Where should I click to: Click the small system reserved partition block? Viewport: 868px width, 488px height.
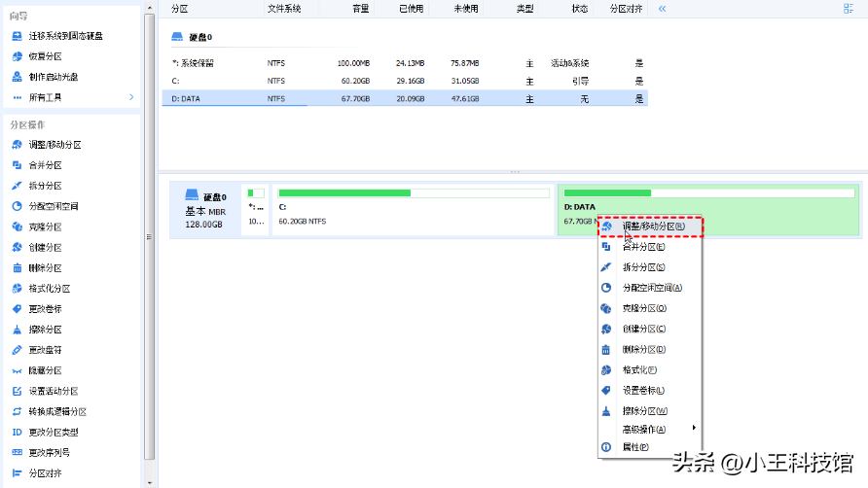click(x=255, y=210)
